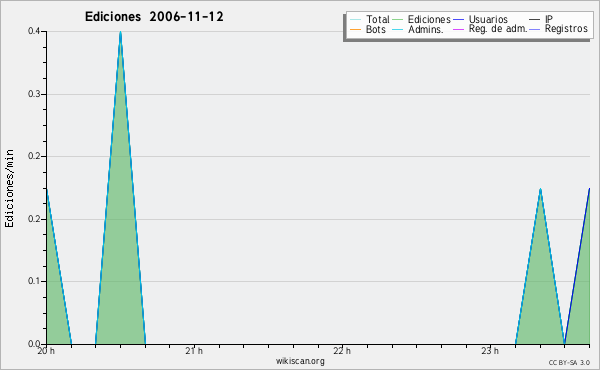The height and width of the screenshot is (370, 600).
Task: Click the Total legend label
Action: click(x=377, y=19)
